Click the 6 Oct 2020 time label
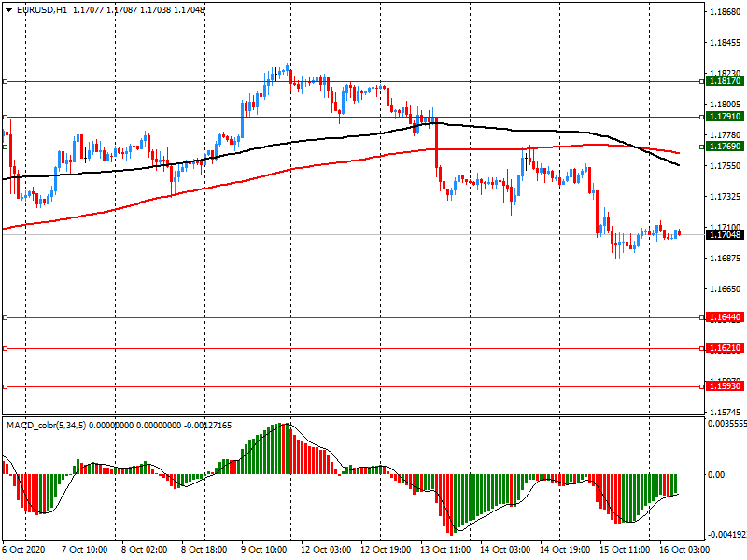This screenshot has width=747, height=560. pos(24,550)
